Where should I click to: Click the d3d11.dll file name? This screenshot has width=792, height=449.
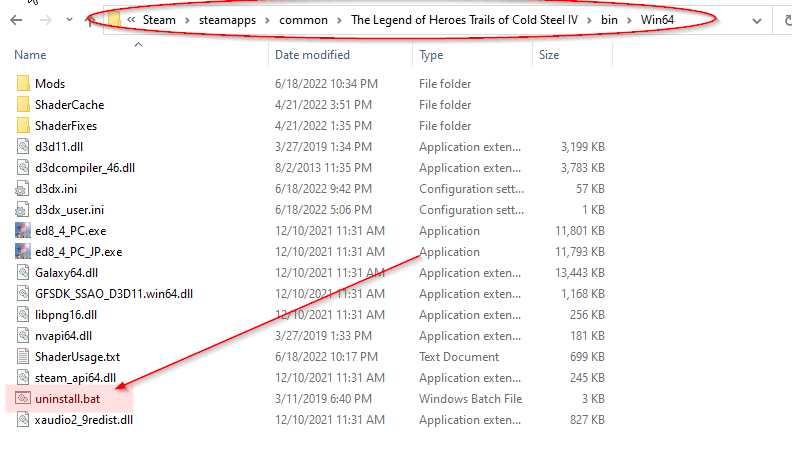click(59, 146)
